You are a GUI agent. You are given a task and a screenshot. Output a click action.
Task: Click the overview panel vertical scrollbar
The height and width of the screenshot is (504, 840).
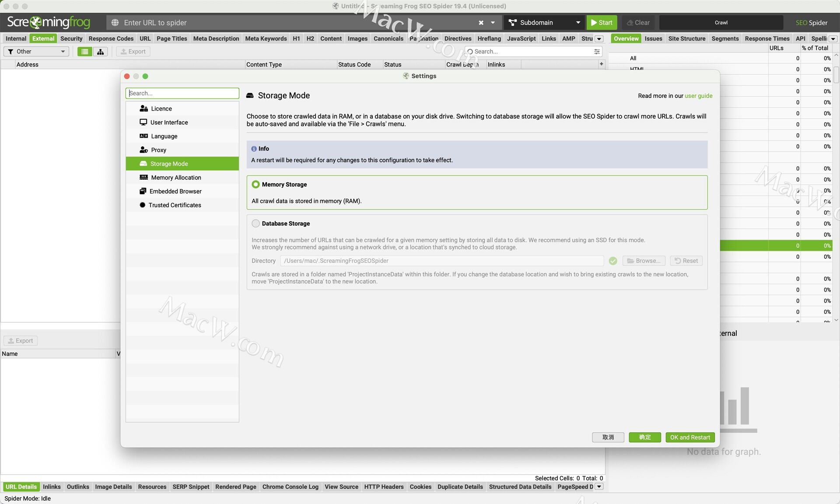pyautogui.click(x=836, y=74)
